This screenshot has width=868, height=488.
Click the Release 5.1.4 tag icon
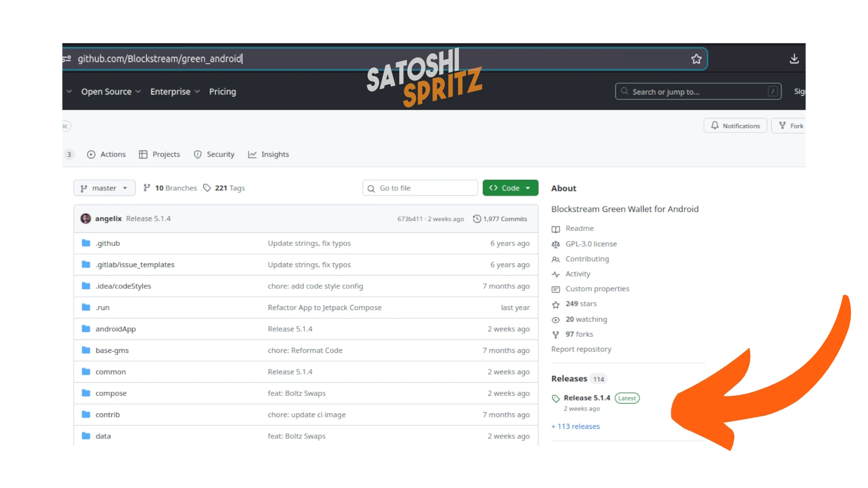(x=556, y=399)
